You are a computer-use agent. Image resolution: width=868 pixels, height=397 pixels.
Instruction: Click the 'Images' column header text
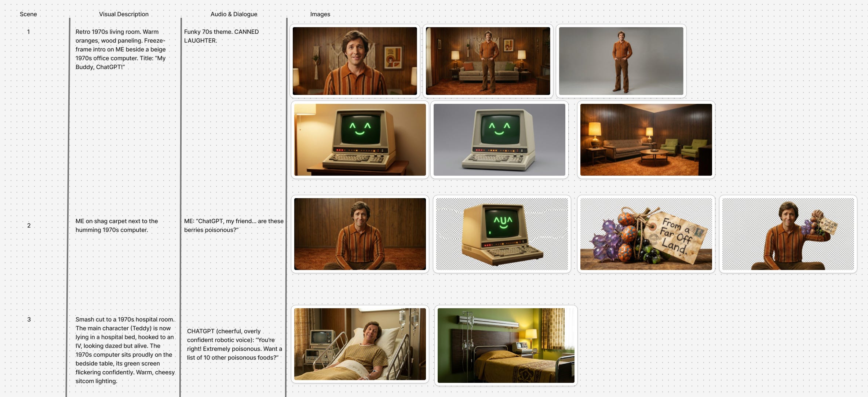[x=320, y=14]
